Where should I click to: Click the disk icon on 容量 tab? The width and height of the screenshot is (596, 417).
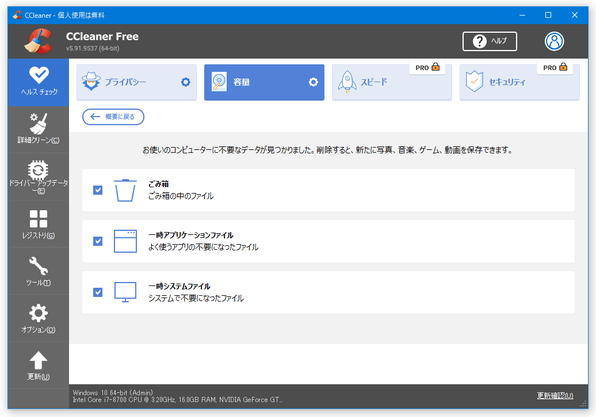coord(219,81)
